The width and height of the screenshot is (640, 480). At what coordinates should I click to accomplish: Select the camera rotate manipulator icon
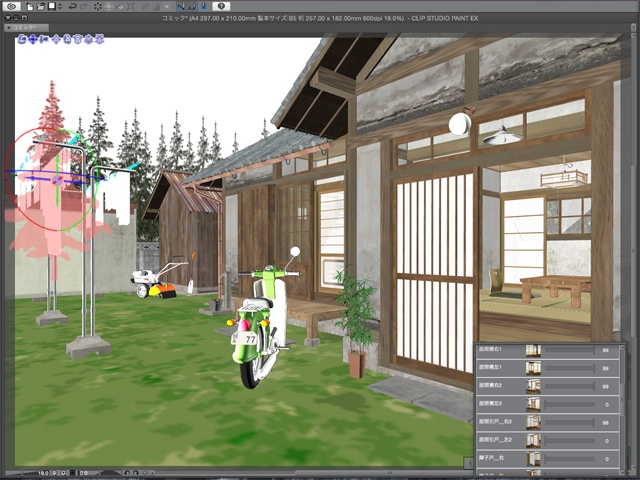pyautogui.click(x=21, y=39)
